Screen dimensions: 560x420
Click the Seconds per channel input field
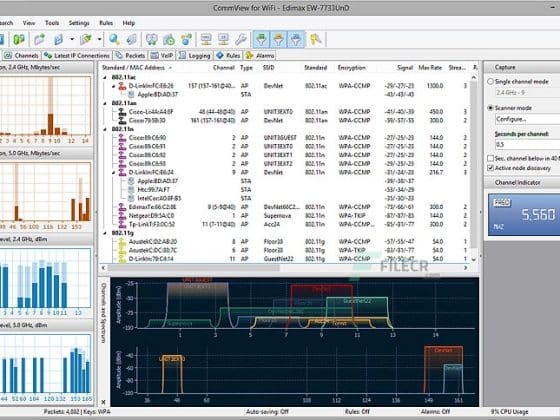click(528, 145)
